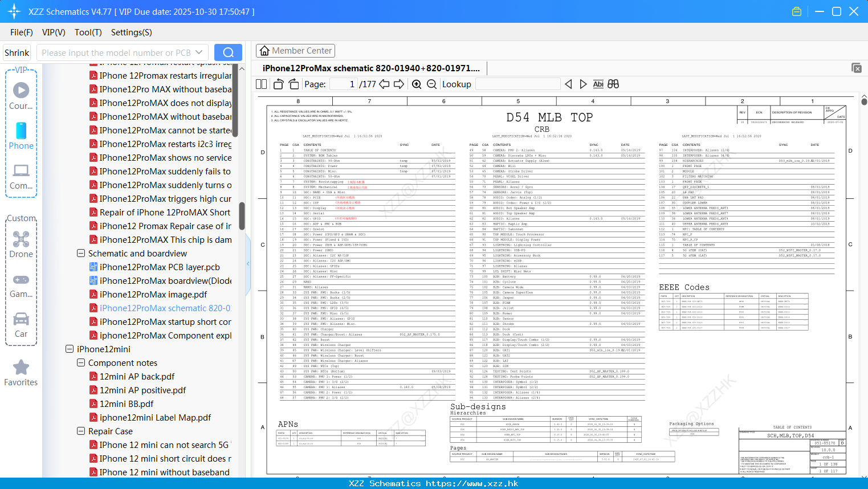Open 12mini BB.pdf
Screen dimensions: 868x489
tap(121, 404)
